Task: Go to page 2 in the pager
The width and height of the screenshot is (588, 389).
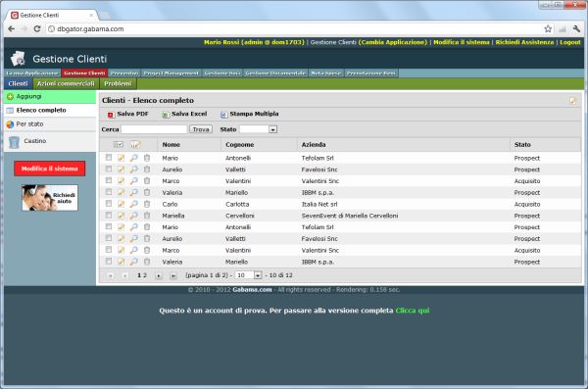Action: click(145, 275)
